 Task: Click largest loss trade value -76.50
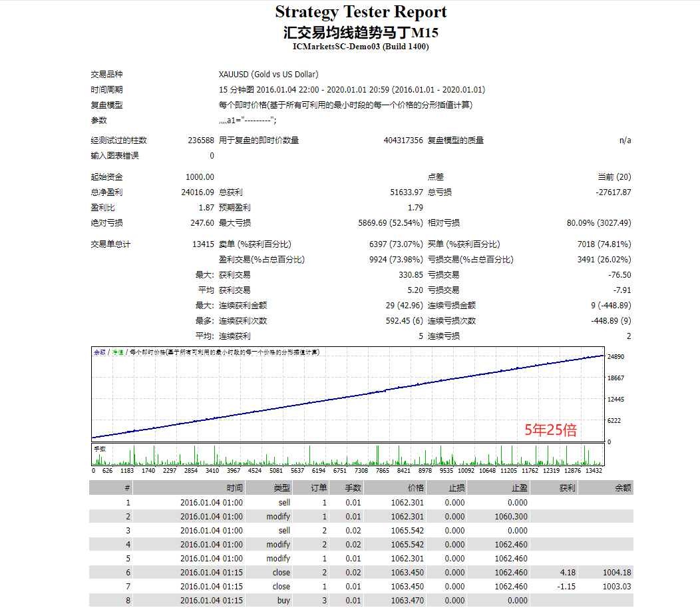620,275
